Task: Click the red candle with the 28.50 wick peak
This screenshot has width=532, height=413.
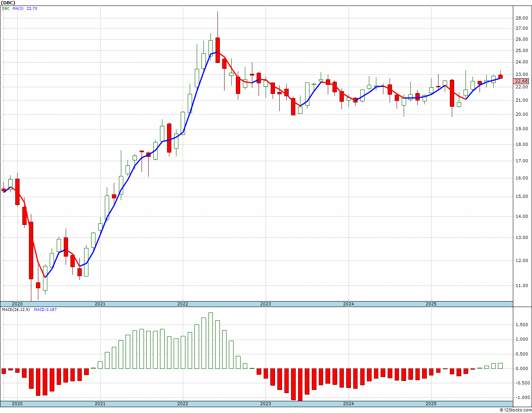Action: point(217,50)
